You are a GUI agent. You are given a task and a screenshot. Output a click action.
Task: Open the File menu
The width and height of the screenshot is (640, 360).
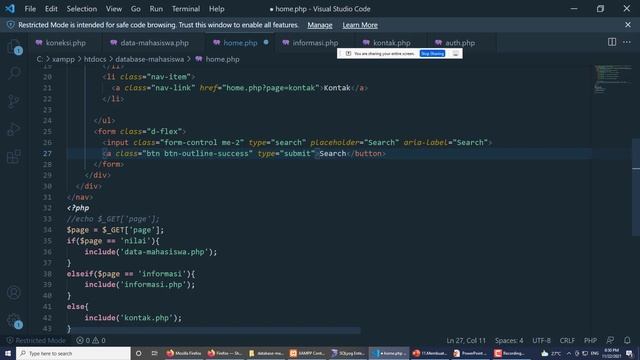tap(30, 9)
